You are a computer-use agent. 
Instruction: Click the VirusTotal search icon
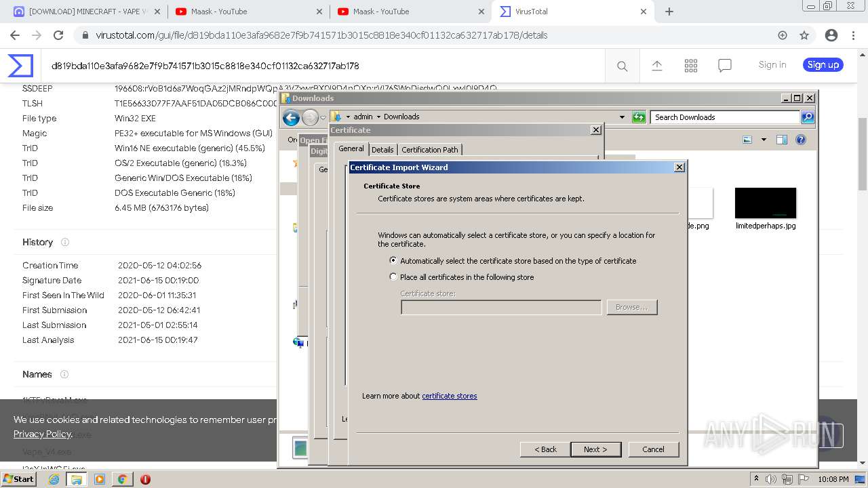tap(622, 66)
